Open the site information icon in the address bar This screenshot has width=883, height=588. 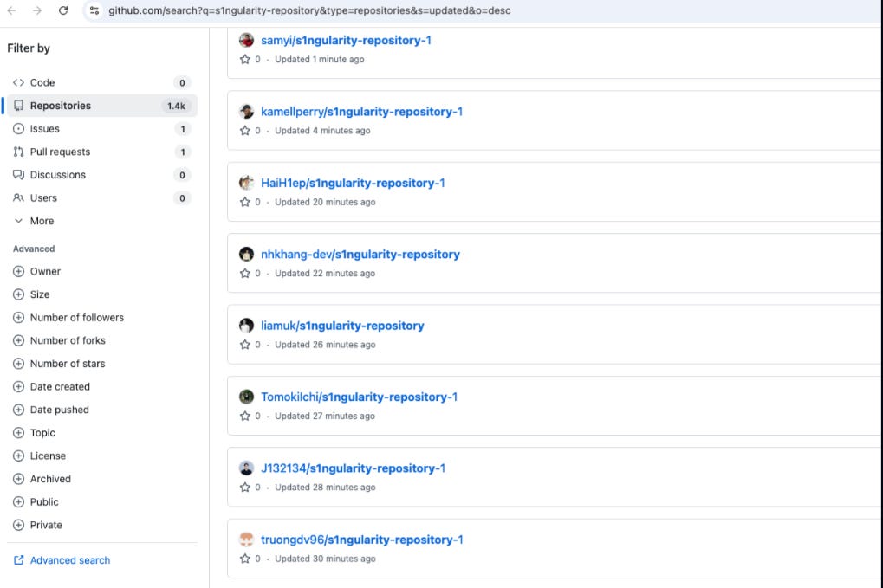tap(94, 10)
